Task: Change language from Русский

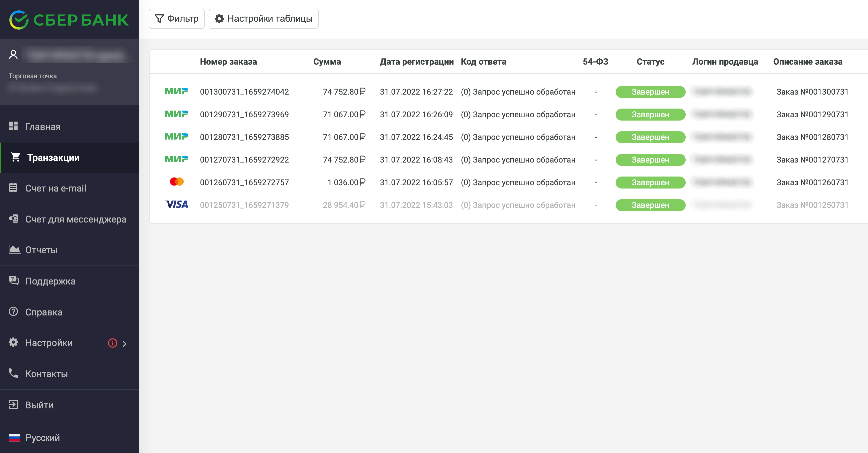Action: [69, 437]
